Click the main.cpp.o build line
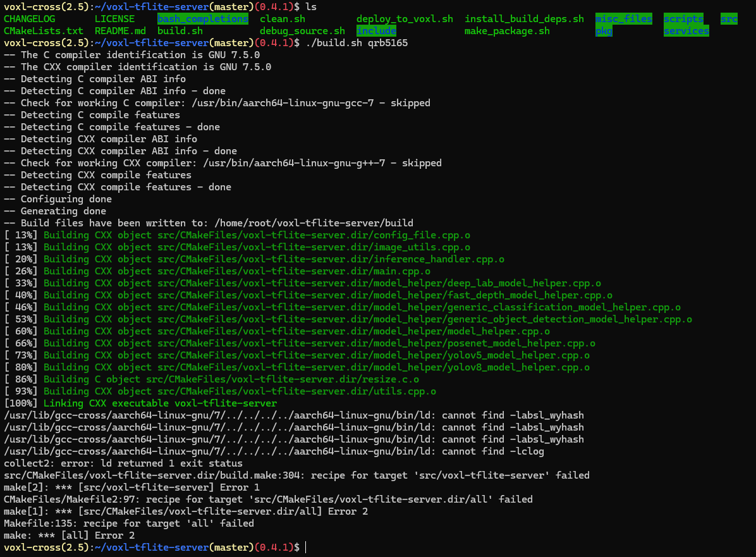The image size is (756, 557). (217, 271)
